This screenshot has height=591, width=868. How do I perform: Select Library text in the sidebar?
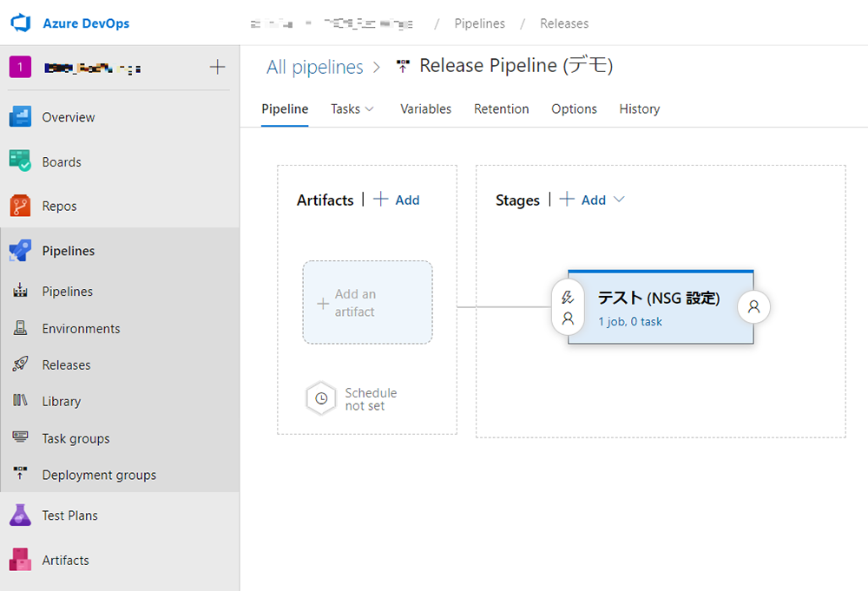[x=62, y=402]
